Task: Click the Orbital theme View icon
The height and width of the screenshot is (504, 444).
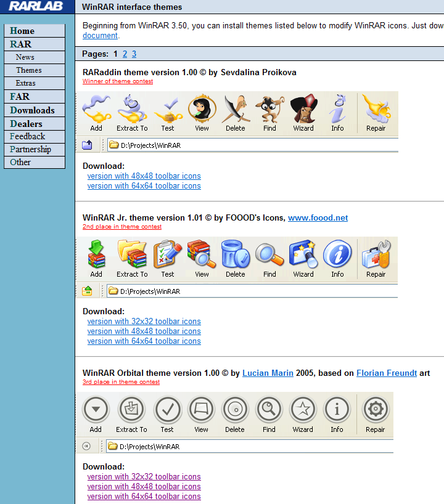Action: [x=202, y=409]
